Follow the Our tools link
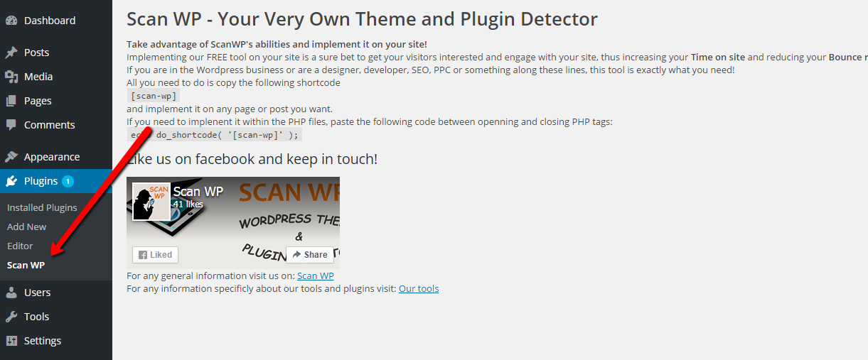Screen dimensions: 868x360 click(419, 289)
